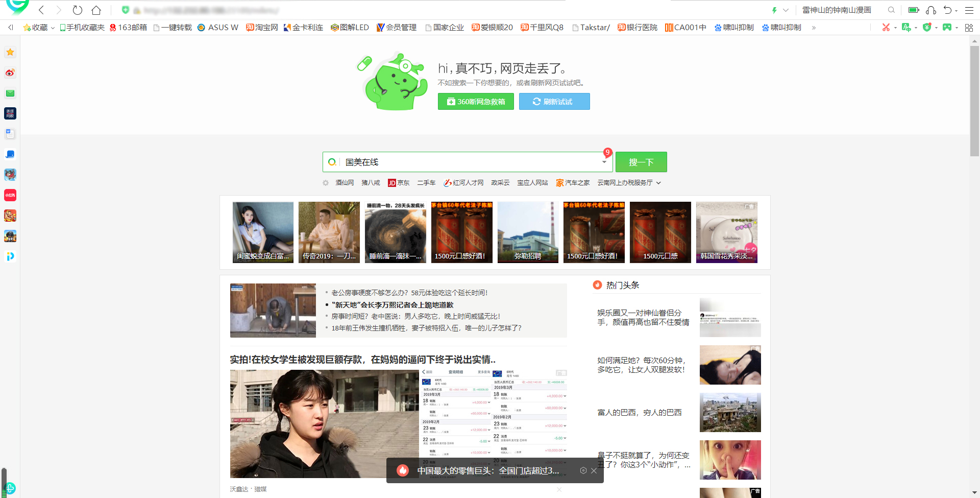Open the 金卡利连 bookmark
The height and width of the screenshot is (498, 980).
coord(303,28)
